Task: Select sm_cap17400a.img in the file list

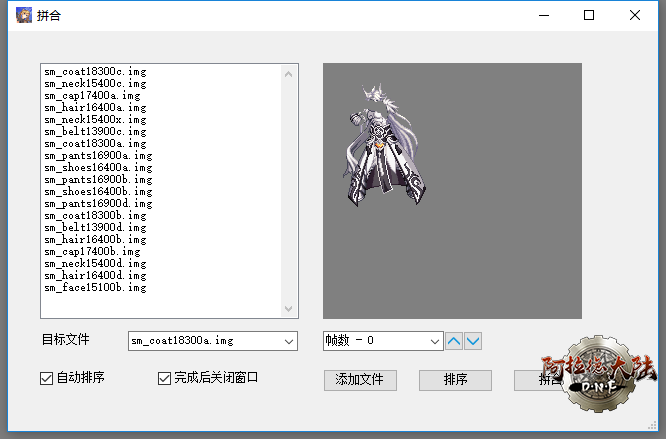Action: click(x=92, y=96)
